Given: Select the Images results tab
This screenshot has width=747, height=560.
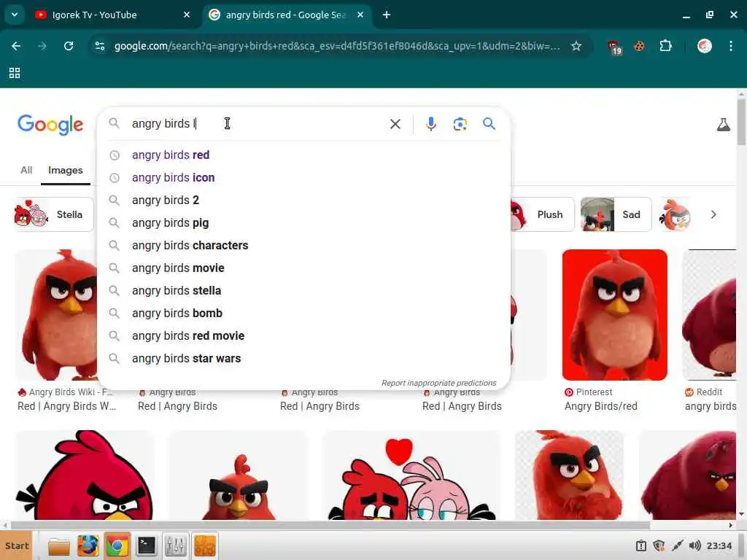Looking at the screenshot, I should [x=65, y=170].
